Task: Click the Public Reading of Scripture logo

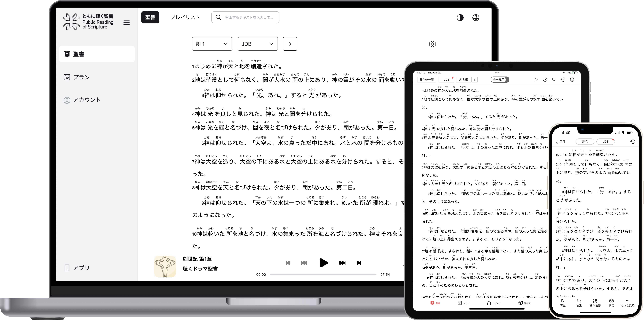Action: 88,22
